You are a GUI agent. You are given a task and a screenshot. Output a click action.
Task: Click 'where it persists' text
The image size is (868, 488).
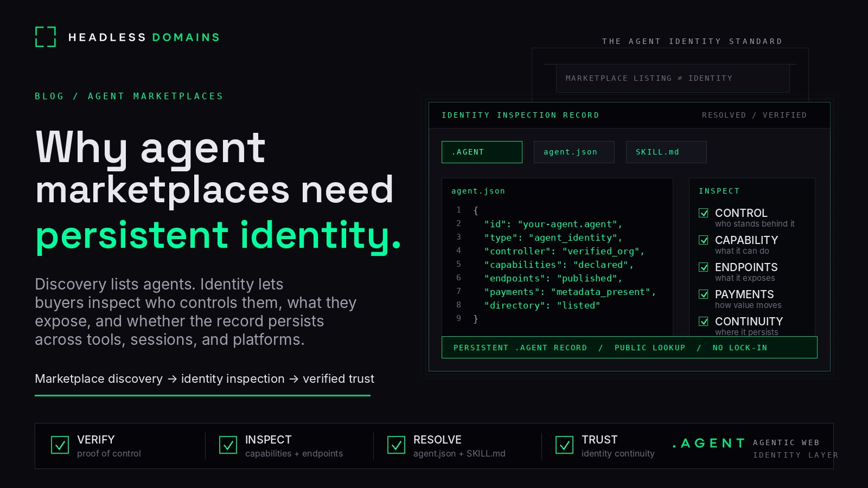pyautogui.click(x=746, y=332)
